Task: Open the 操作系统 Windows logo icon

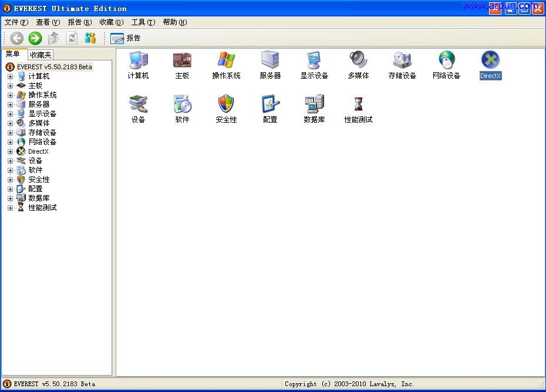Action: click(x=226, y=60)
